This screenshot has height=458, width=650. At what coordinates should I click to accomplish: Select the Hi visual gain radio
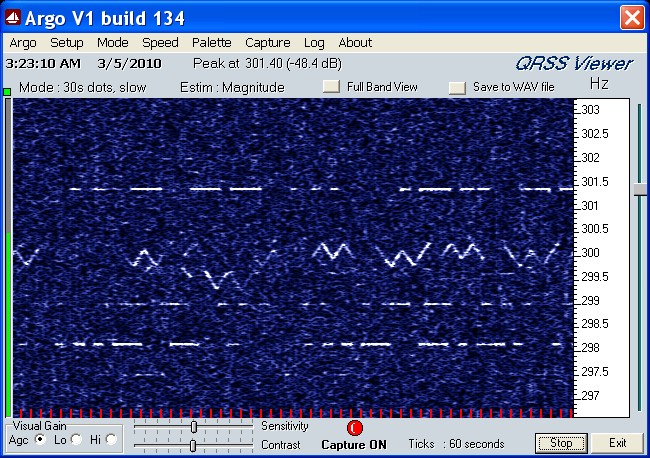click(111, 439)
